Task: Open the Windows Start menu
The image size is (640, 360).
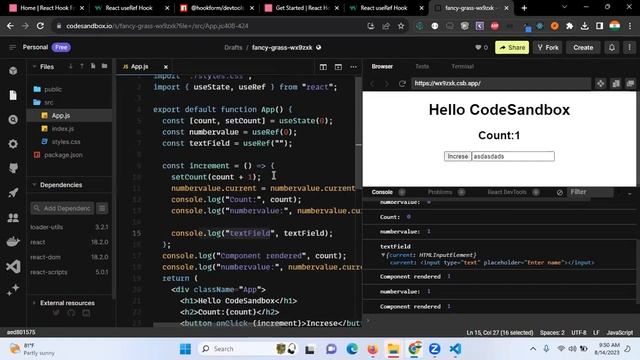Action: point(185,349)
